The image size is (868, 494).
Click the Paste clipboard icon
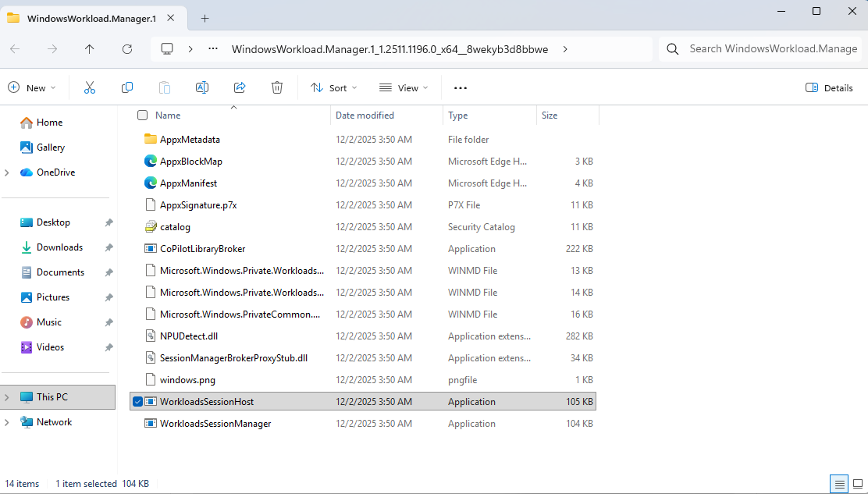coord(165,87)
